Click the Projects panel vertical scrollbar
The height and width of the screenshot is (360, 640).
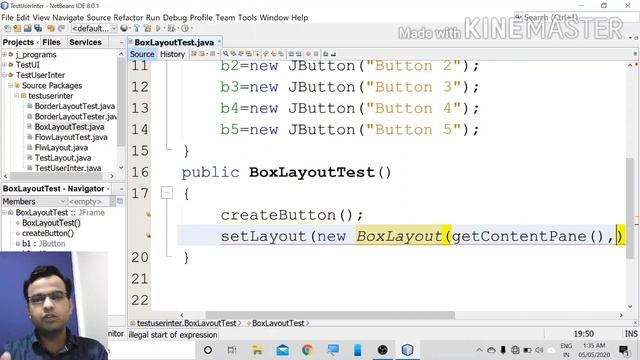tap(121, 102)
